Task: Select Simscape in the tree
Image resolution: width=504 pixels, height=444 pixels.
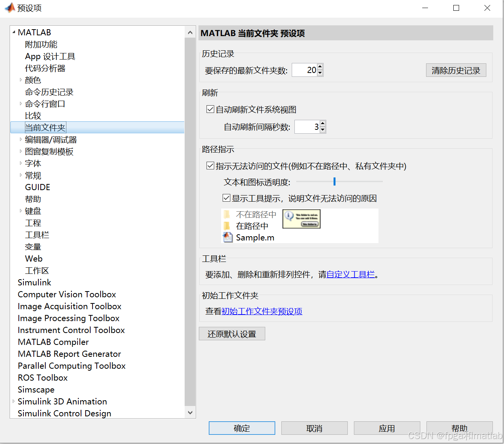Action: [36, 389]
